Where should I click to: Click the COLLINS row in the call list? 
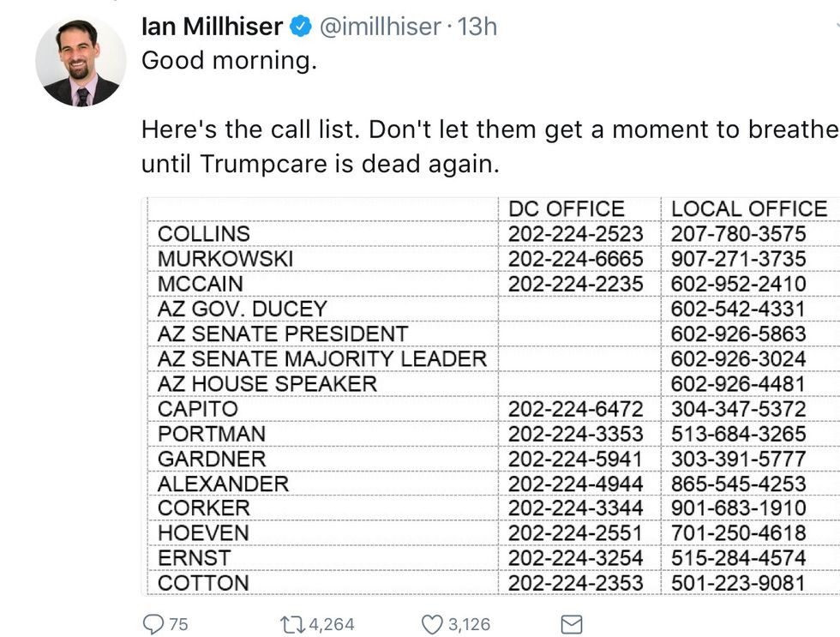[494, 233]
